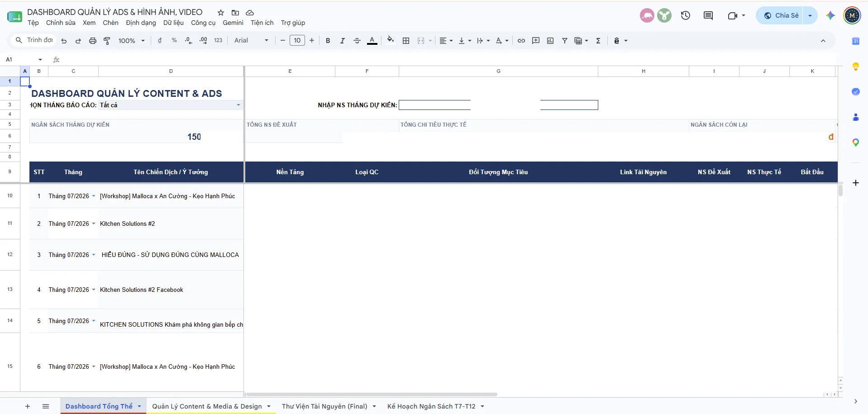Apply percent number format
Screen dimensions: 868x414
[x=174, y=41]
